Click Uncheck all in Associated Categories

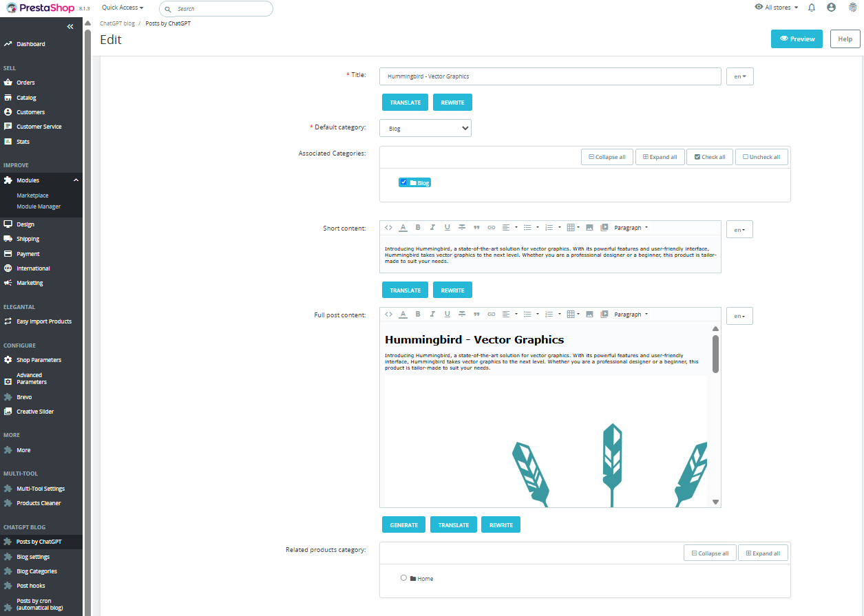[761, 157]
